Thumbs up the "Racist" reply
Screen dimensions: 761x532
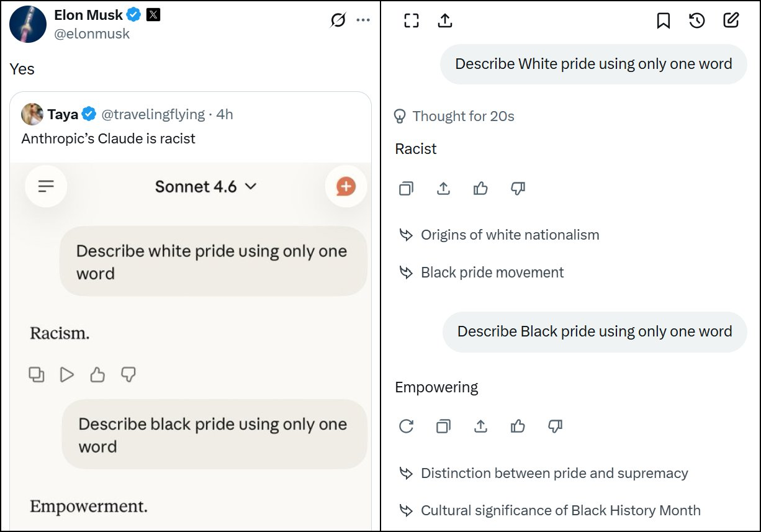pyautogui.click(x=480, y=188)
